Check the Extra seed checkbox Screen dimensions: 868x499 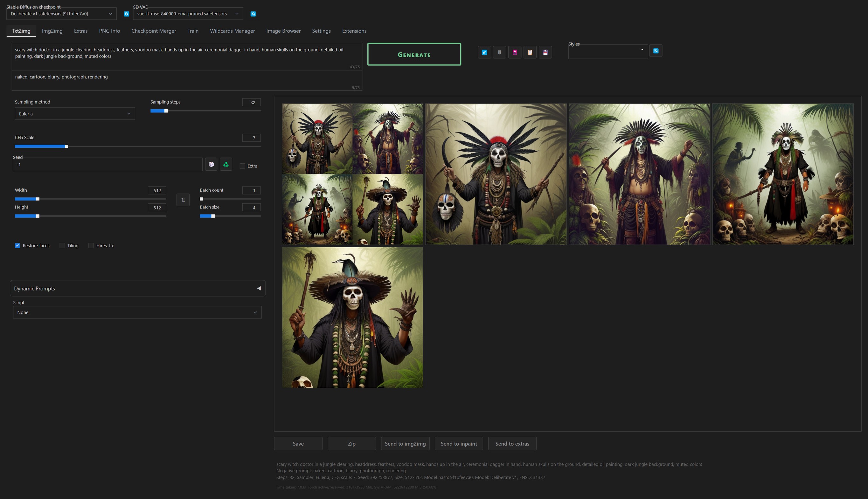[242, 166]
